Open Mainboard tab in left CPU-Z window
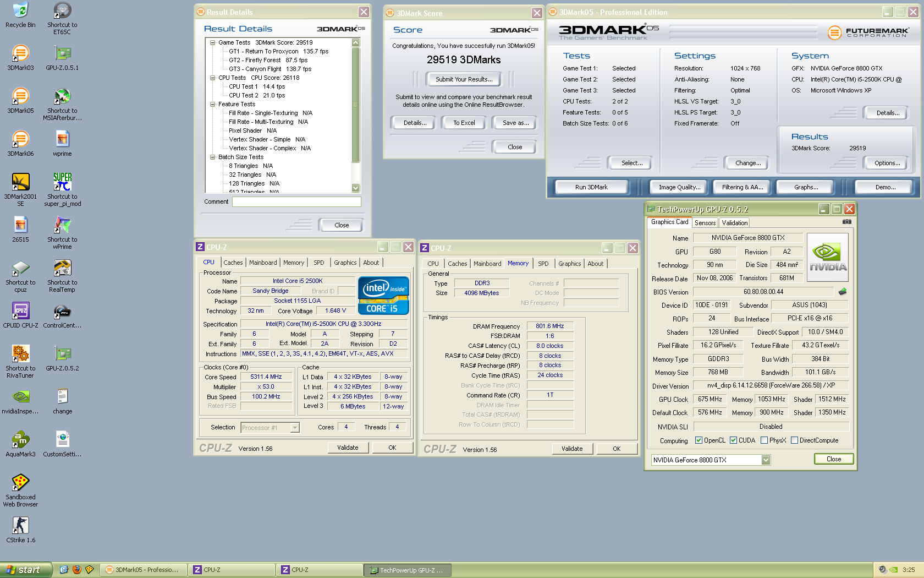924x578 pixels. (x=263, y=263)
